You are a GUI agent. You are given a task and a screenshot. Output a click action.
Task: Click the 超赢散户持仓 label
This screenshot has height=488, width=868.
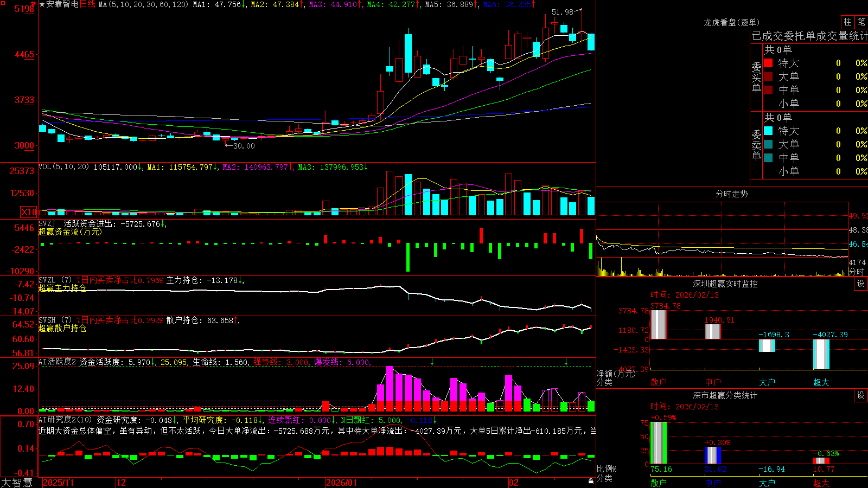62,328
